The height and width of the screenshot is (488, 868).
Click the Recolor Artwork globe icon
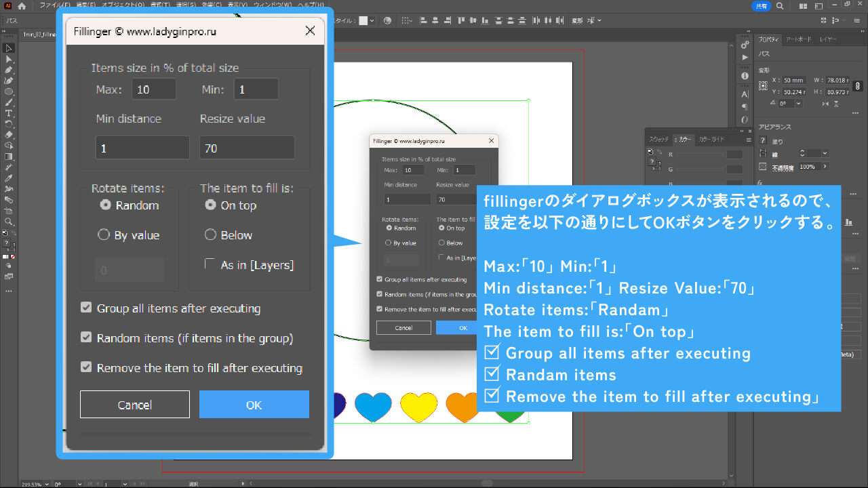(387, 21)
